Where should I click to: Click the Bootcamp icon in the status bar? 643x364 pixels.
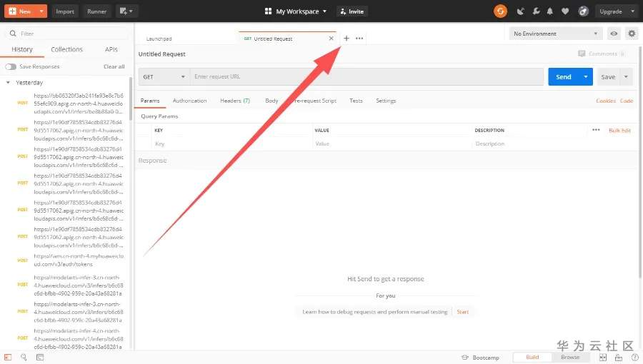coord(465,358)
